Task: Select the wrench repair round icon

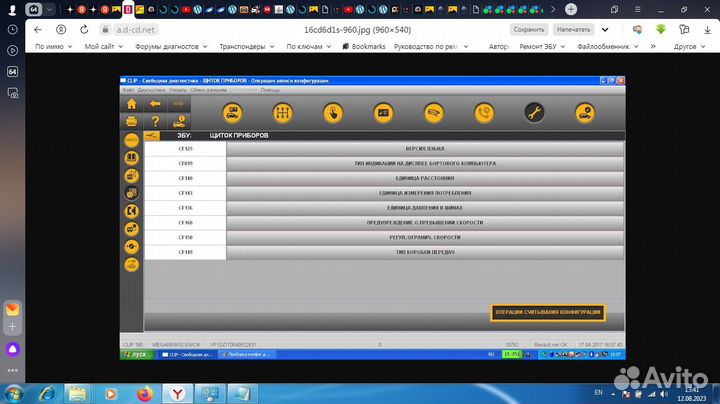Action: click(x=535, y=112)
